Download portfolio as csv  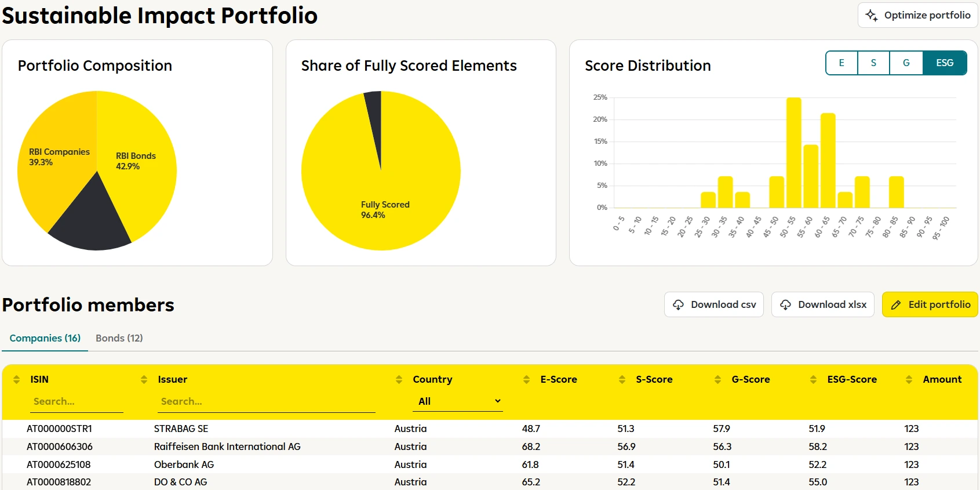pos(713,304)
